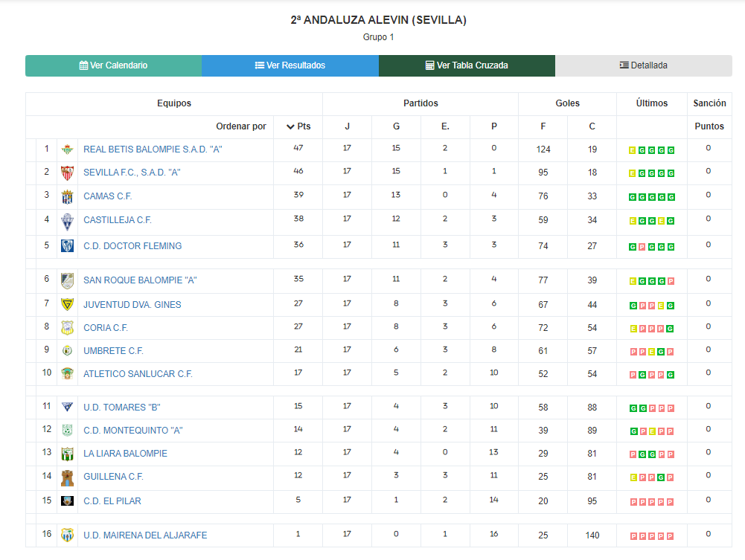Open the U.D. MAIRENA DEL ALJARAFE link
745x560 pixels.
coord(145,535)
